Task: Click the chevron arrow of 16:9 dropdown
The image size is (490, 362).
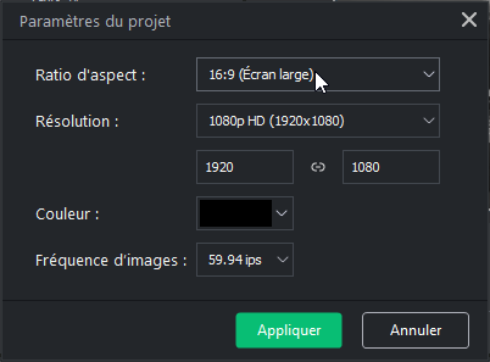Action: 428,74
